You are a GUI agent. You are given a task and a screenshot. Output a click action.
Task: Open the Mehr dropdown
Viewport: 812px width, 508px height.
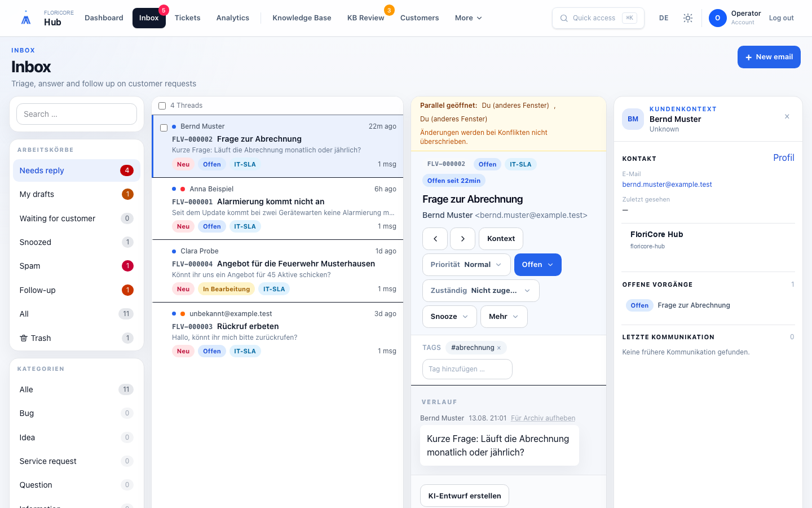(504, 317)
